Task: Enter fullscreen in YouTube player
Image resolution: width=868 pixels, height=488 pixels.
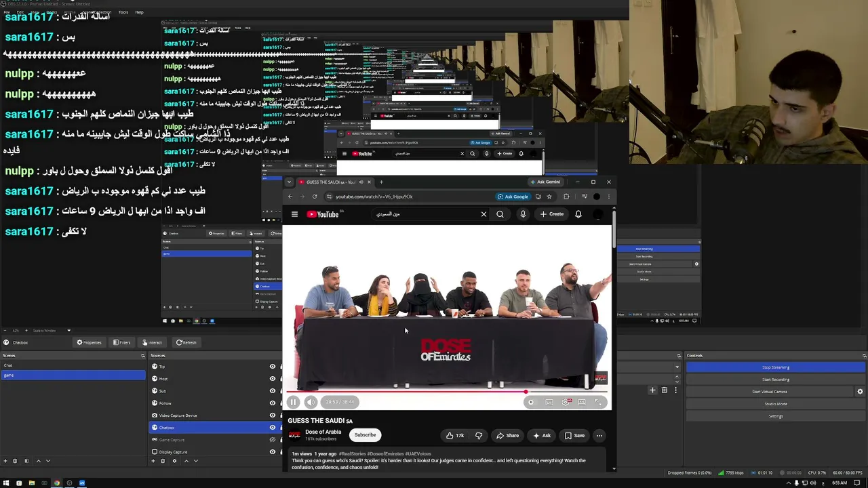Action: (x=598, y=402)
